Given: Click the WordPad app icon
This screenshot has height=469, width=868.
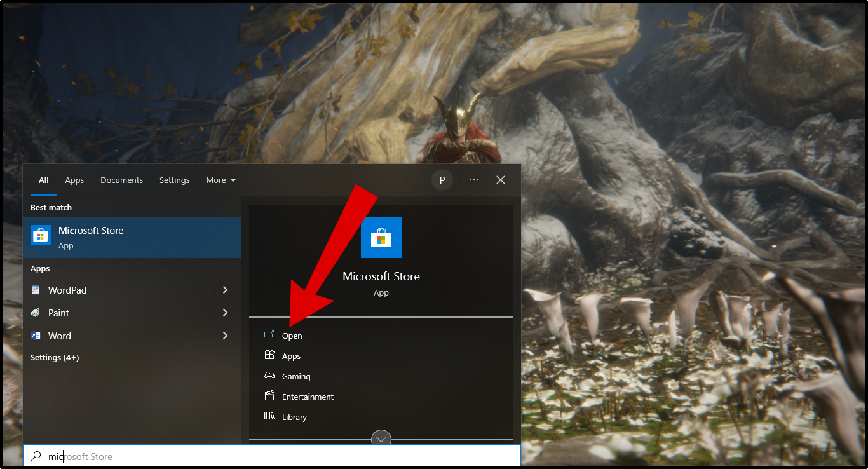Looking at the screenshot, I should [x=36, y=290].
